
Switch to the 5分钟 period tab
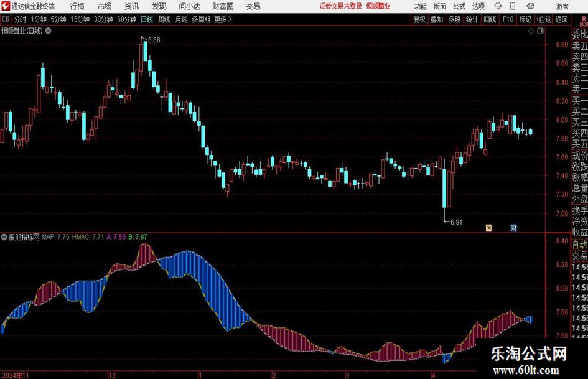[58, 19]
